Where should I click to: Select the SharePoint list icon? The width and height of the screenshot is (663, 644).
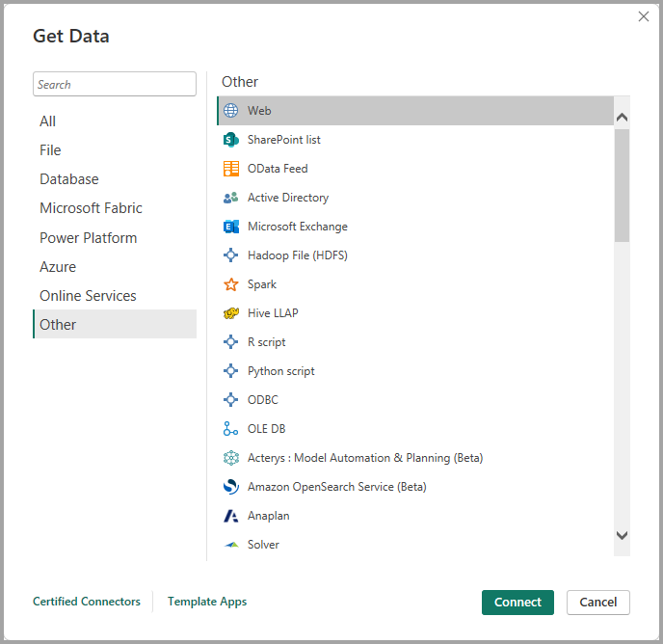pyautogui.click(x=231, y=140)
